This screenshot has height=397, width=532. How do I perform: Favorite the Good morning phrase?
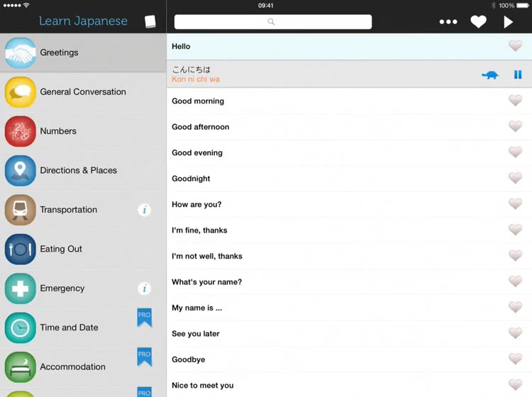click(x=516, y=101)
